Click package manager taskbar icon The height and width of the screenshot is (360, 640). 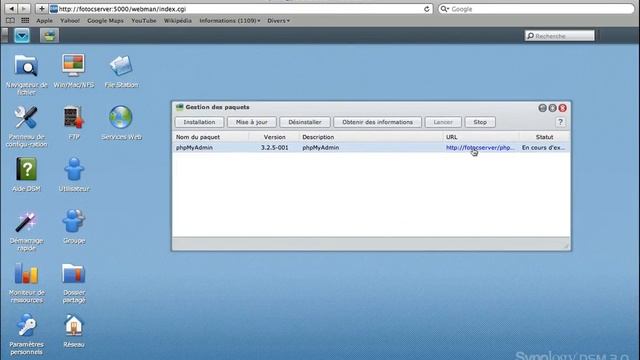[49, 36]
